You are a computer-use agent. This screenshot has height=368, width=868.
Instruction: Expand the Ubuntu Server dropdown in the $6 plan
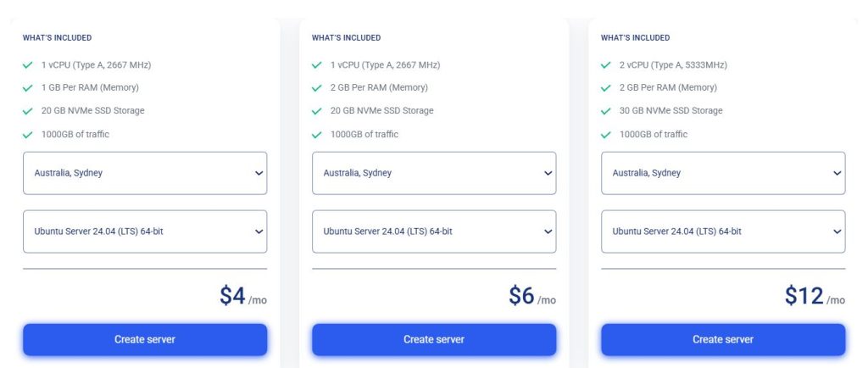click(434, 231)
